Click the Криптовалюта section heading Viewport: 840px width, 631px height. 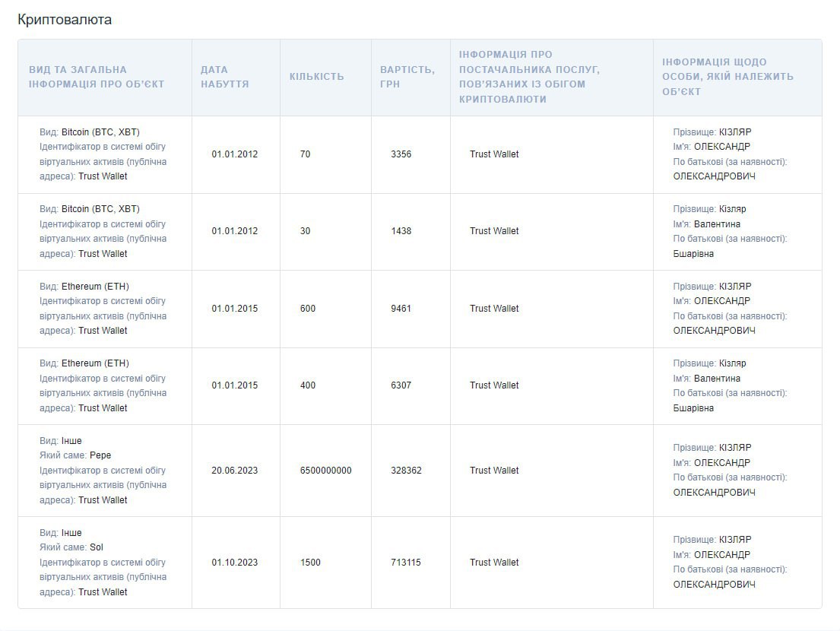65,20
